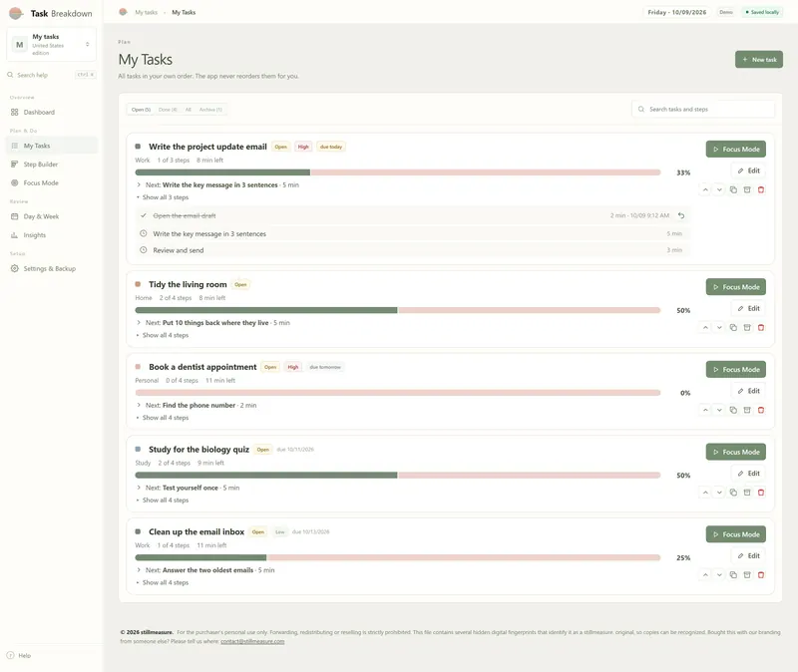This screenshot has width=798, height=672.
Task: Open the My tasks workspace switcher dropdown
Action: coord(51,45)
